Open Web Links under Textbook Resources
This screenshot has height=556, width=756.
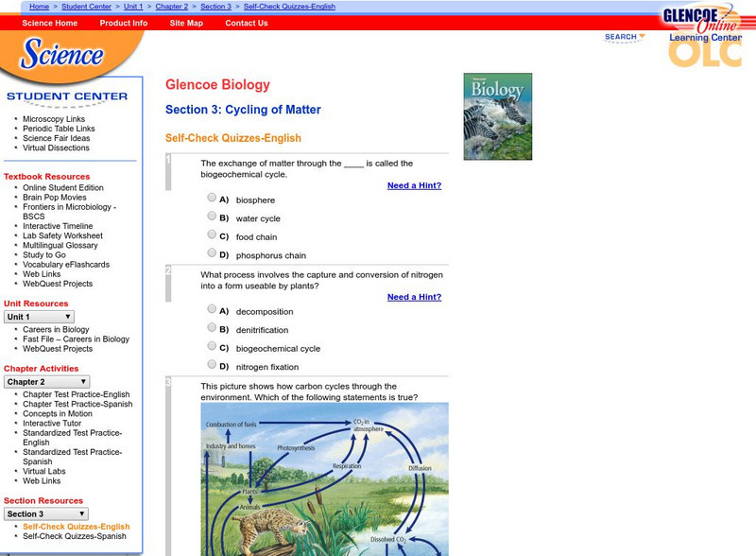pos(42,274)
